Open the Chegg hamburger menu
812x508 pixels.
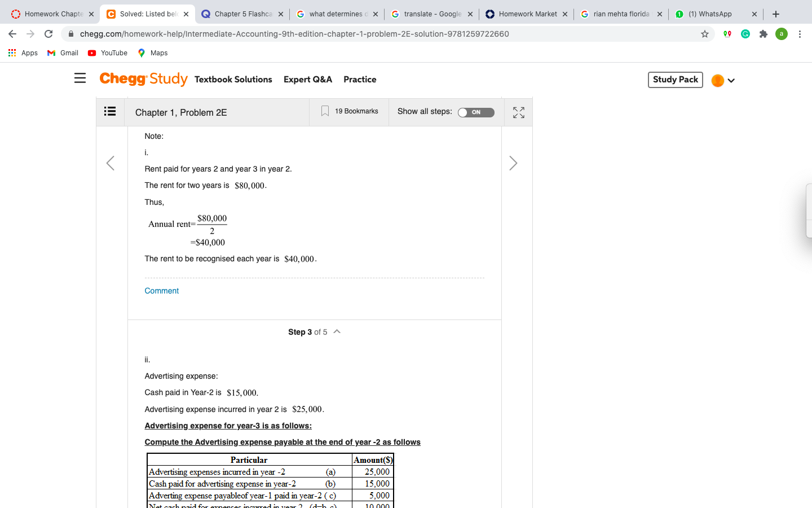[80, 78]
